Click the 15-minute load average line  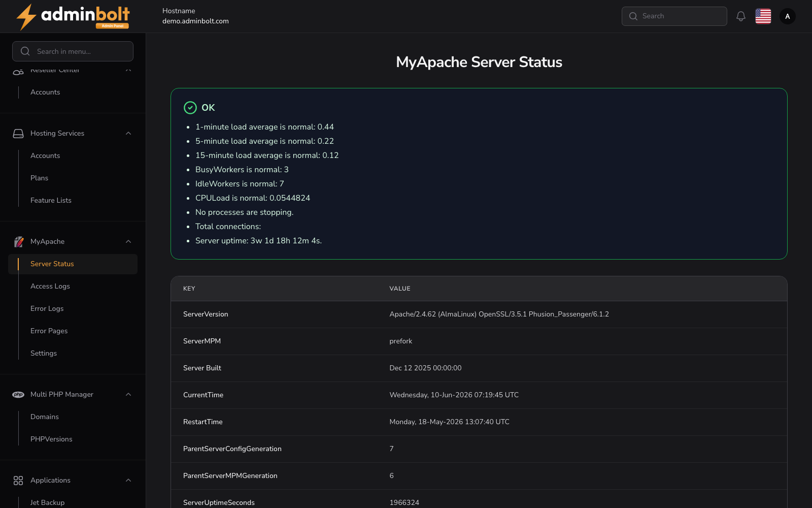pyautogui.click(x=267, y=155)
